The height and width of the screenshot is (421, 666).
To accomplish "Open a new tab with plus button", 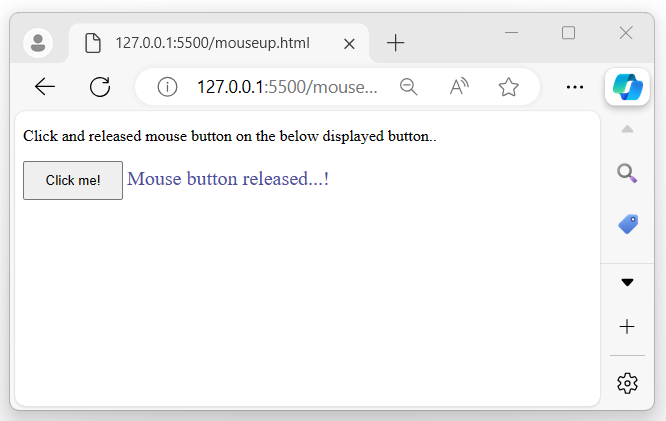I will point(396,43).
